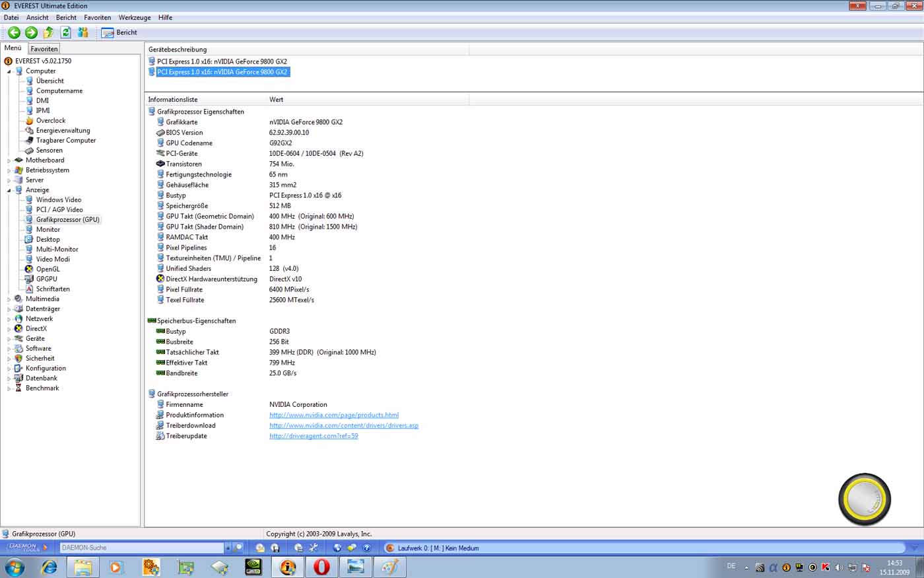Open the Opera browser taskbar icon

(321, 567)
